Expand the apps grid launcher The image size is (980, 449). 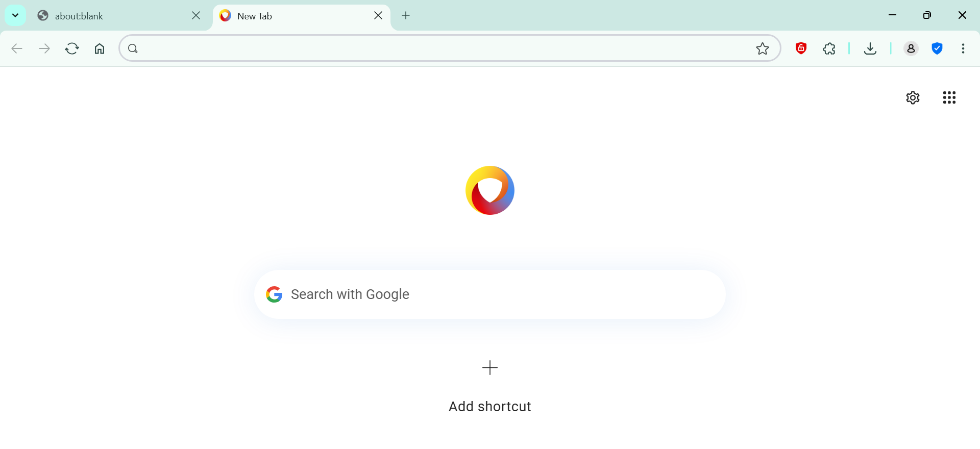[x=949, y=97]
